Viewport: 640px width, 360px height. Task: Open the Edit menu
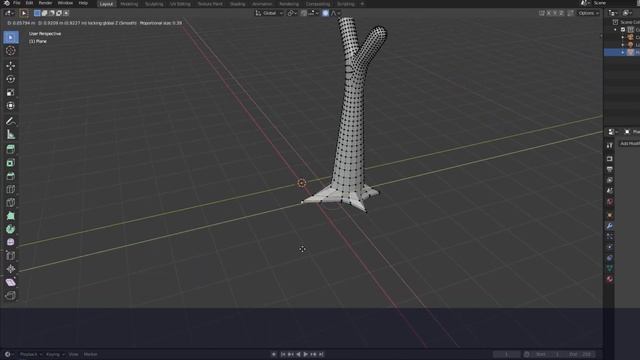[29, 3]
